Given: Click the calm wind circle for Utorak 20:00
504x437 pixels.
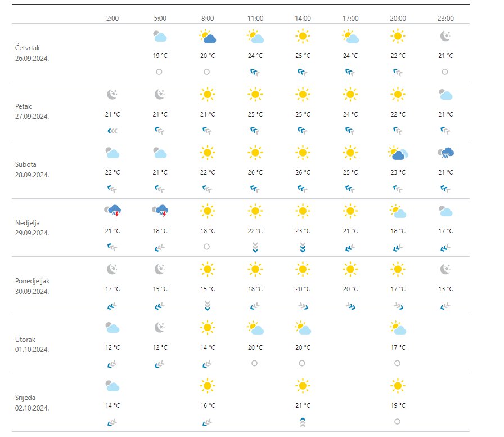Looking at the screenshot, I should click(x=397, y=363).
